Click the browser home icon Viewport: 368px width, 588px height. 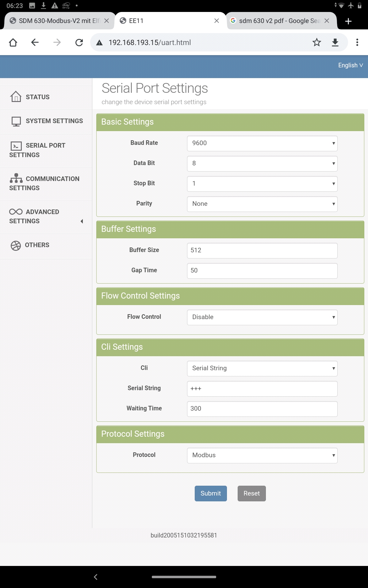pos(13,42)
